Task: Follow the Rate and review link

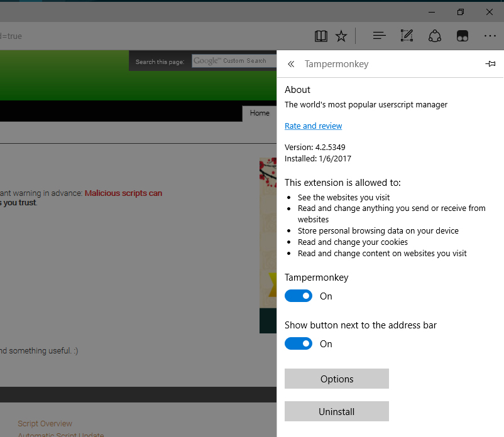Action: (313, 126)
